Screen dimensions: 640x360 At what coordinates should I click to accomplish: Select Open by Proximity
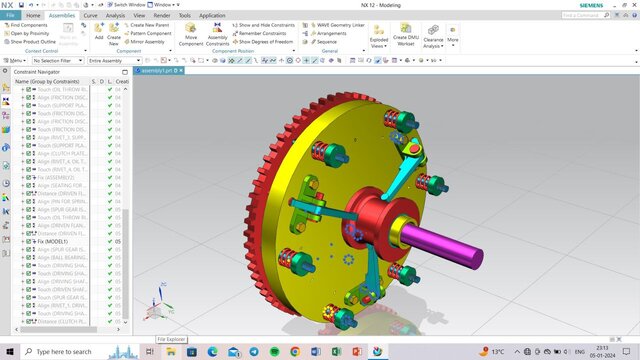[27, 33]
